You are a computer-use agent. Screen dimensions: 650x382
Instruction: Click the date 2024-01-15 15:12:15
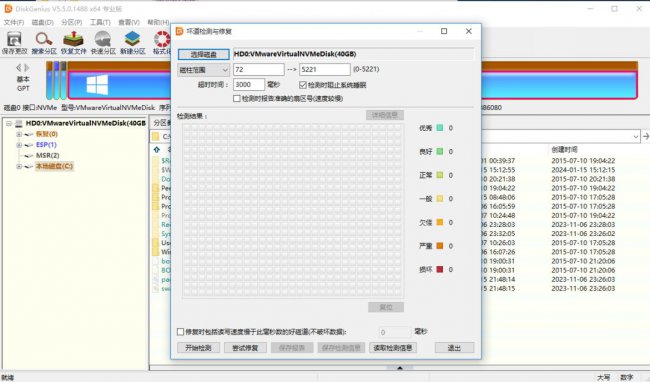pyautogui.click(x=583, y=170)
